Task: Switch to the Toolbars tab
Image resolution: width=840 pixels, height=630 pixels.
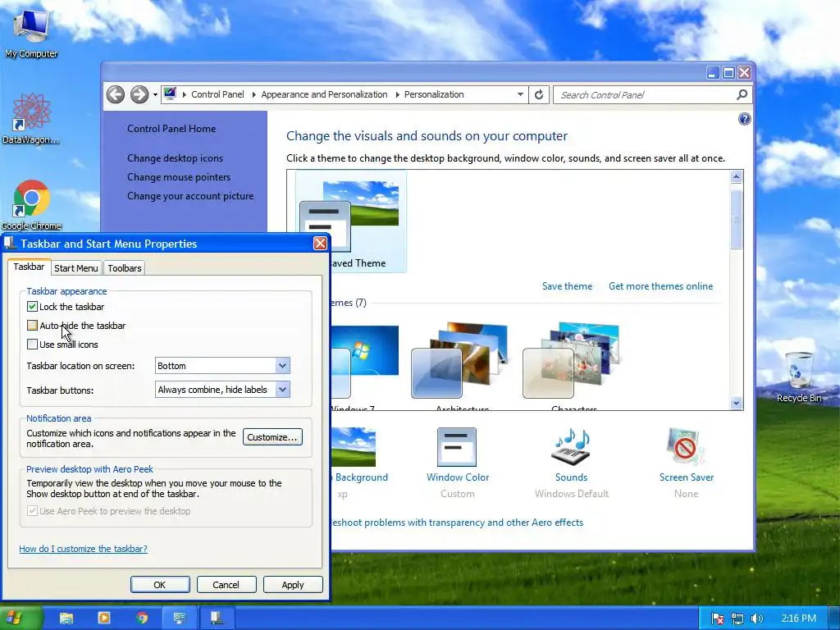Action: (125, 268)
